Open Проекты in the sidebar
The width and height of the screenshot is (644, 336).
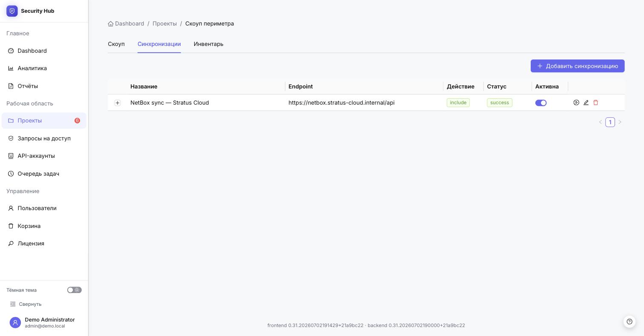[44, 120]
